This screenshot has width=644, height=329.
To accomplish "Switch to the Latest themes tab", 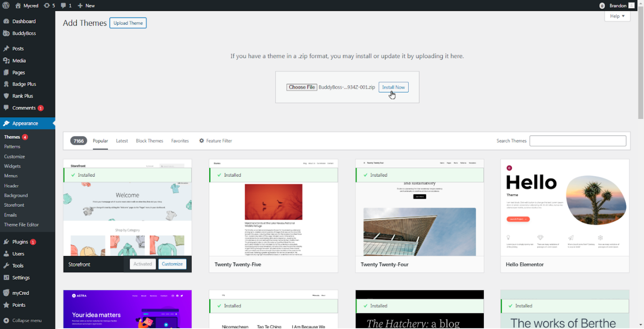I will pyautogui.click(x=122, y=141).
